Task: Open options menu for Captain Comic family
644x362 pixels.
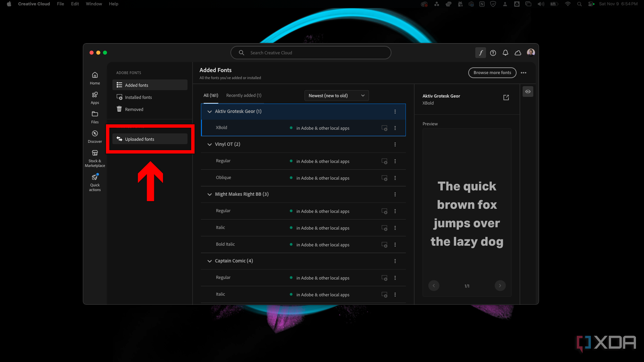Action: tap(395, 261)
